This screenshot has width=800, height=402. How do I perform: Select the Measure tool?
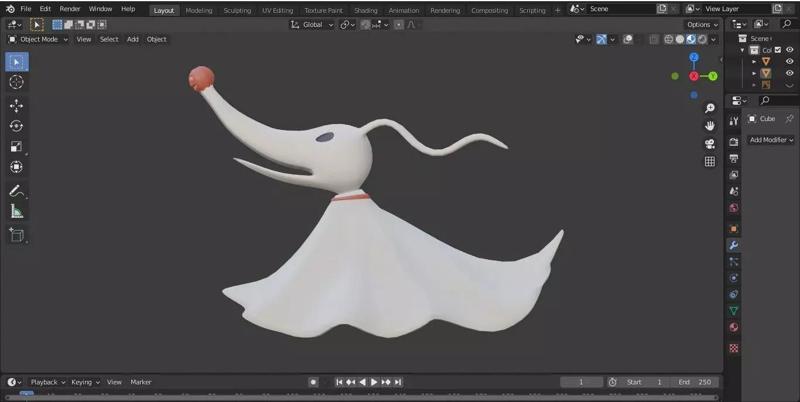coord(16,211)
